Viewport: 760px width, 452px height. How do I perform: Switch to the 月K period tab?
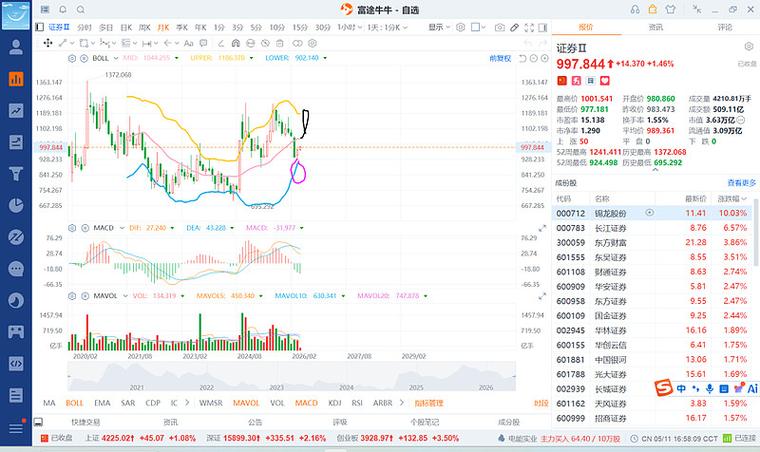point(163,28)
